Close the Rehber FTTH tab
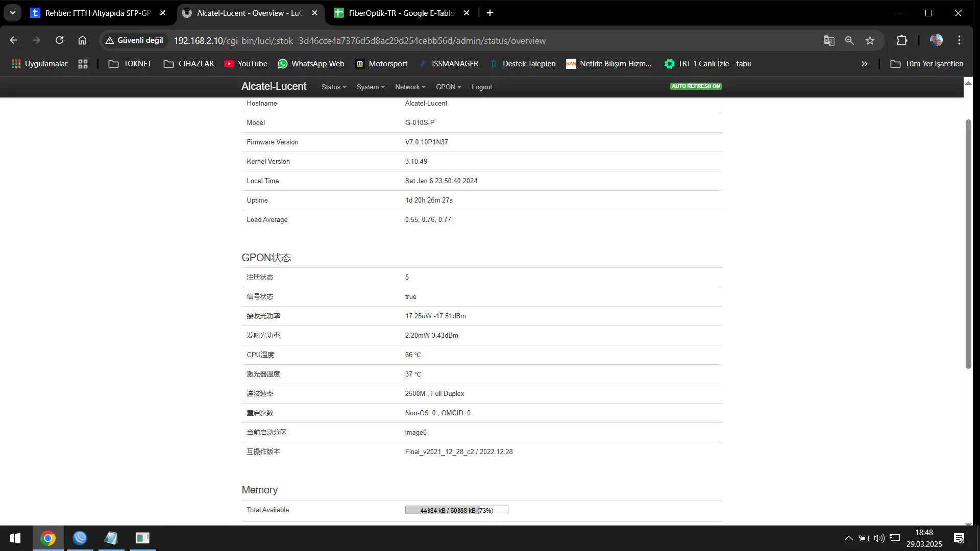The image size is (980, 551). [163, 13]
